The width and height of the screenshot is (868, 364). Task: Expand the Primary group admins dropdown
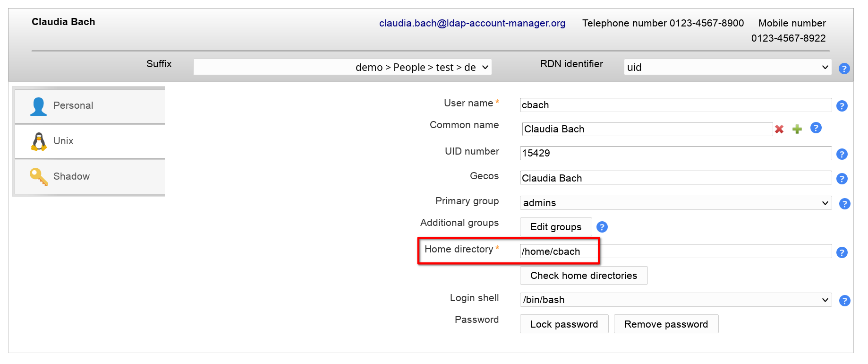click(x=675, y=203)
